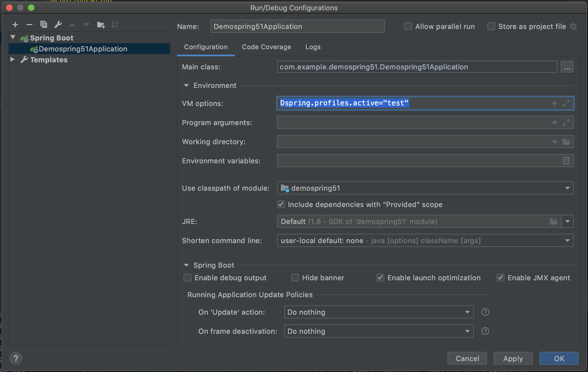Tick the Hide banner checkbox
The height and width of the screenshot is (372, 588).
click(x=295, y=278)
